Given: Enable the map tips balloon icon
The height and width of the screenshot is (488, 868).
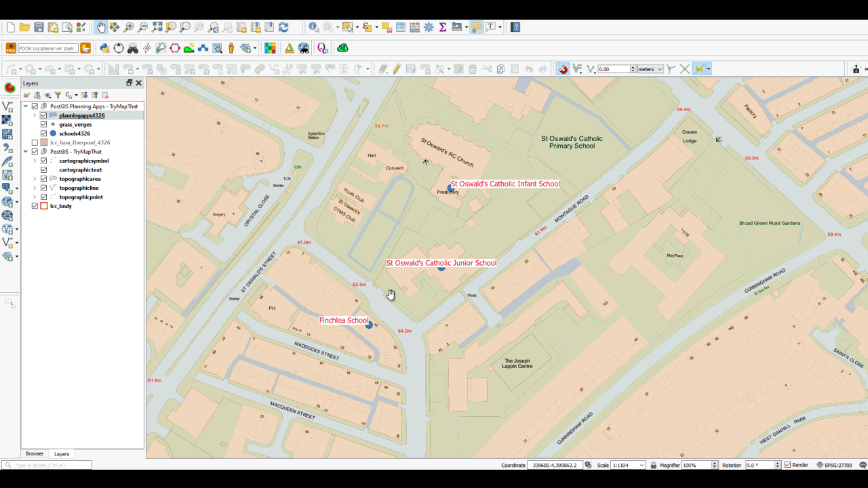Looking at the screenshot, I should (x=476, y=27).
